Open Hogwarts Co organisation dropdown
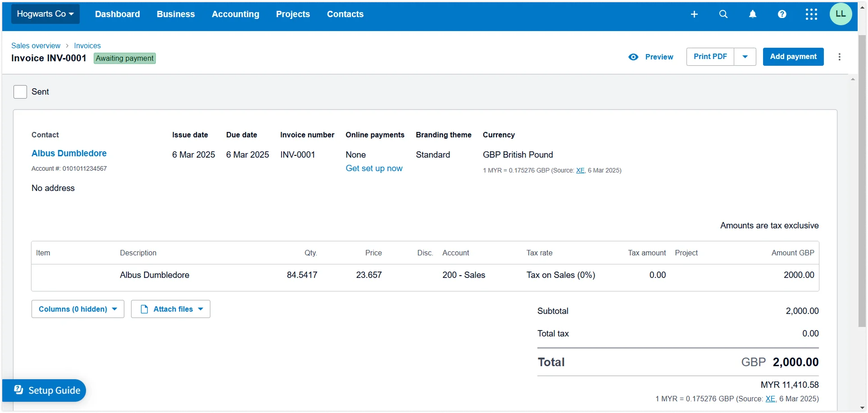 point(45,14)
